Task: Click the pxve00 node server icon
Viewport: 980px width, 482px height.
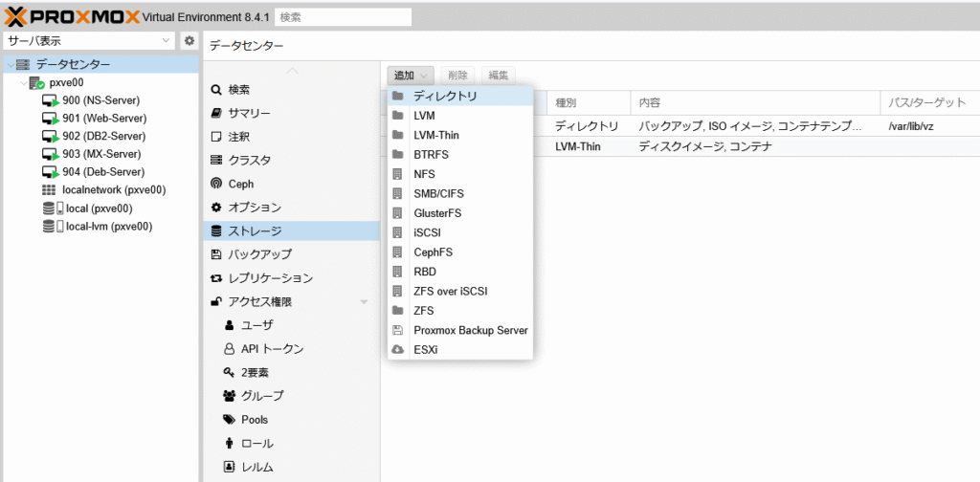Action: [37, 82]
